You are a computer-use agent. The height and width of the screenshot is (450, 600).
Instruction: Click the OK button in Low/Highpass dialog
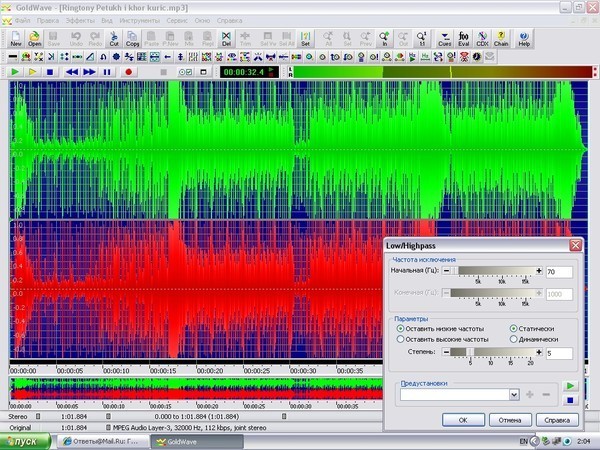[463, 420]
